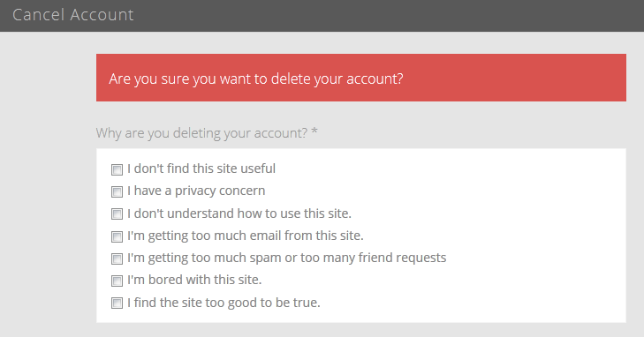Mark the "I'm bored with this site" checkbox

[x=117, y=281]
